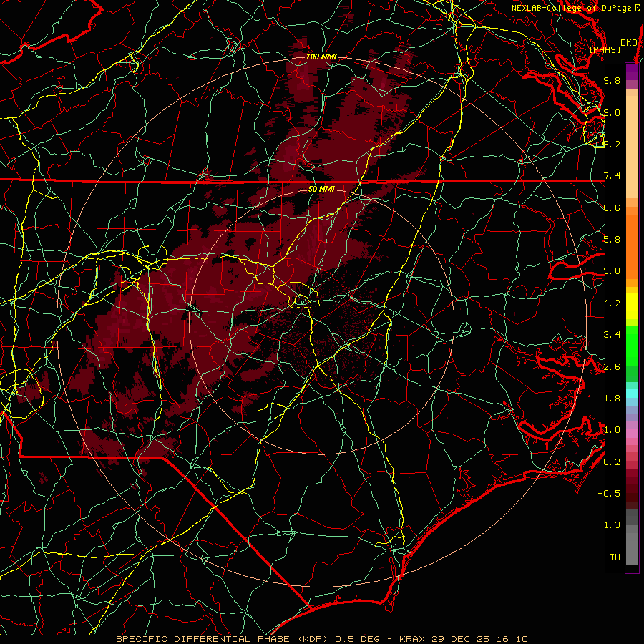Click the 5.8 legend scale value
The image size is (644, 644).
(612, 240)
